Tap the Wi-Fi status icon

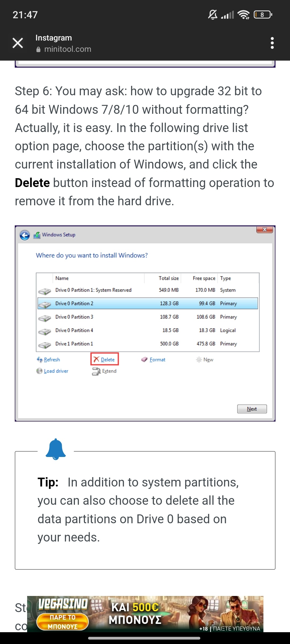[x=244, y=14]
